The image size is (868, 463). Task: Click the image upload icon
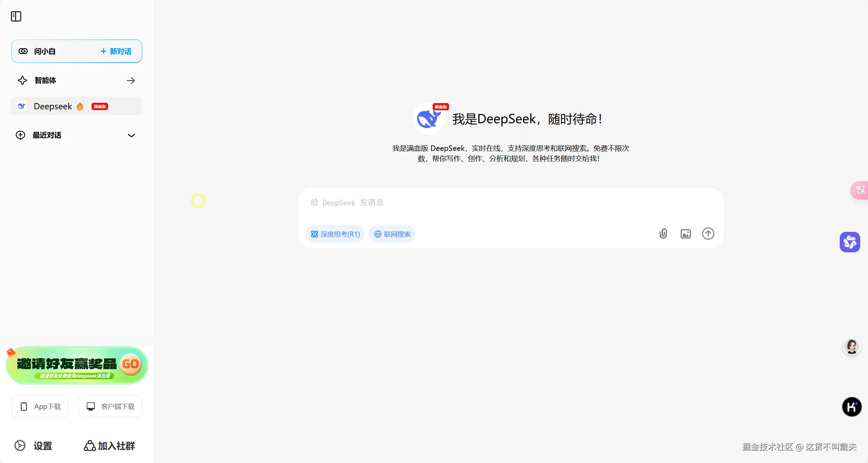click(x=685, y=234)
